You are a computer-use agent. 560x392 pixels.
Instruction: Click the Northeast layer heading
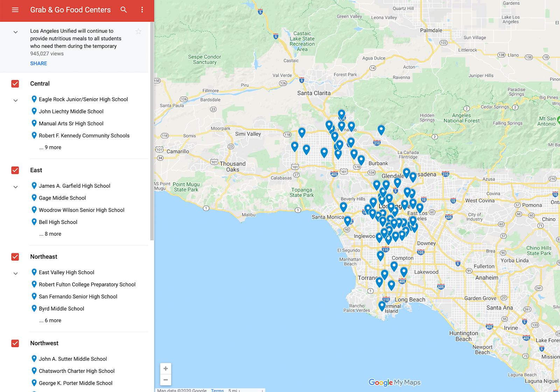tap(44, 257)
